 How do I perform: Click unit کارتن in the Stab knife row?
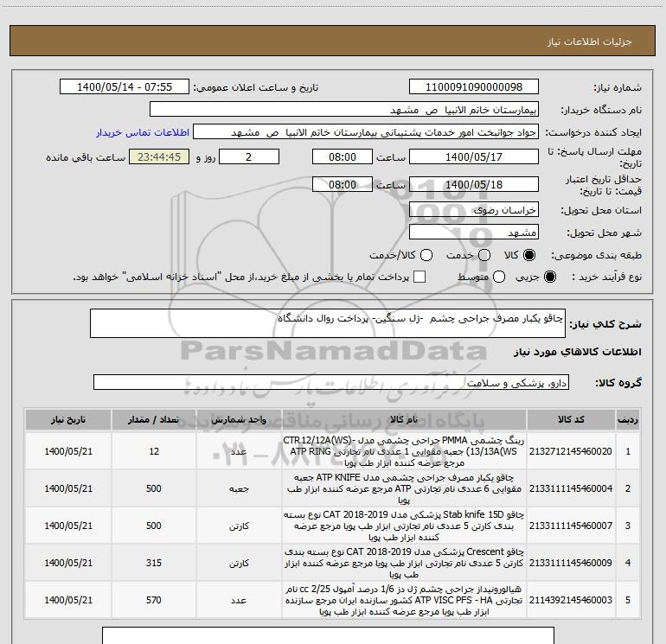pos(239,526)
